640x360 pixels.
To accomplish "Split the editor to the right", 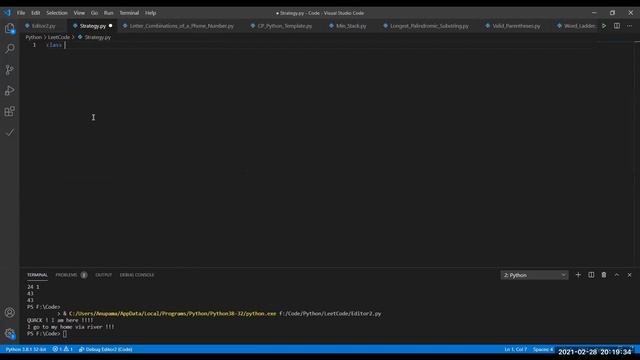I will (x=617, y=26).
